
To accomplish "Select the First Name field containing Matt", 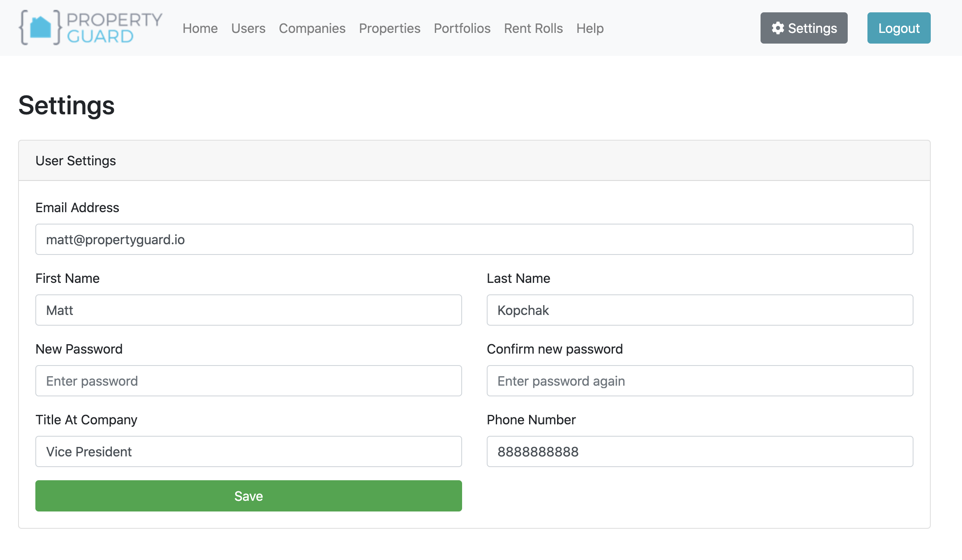I will click(x=248, y=310).
